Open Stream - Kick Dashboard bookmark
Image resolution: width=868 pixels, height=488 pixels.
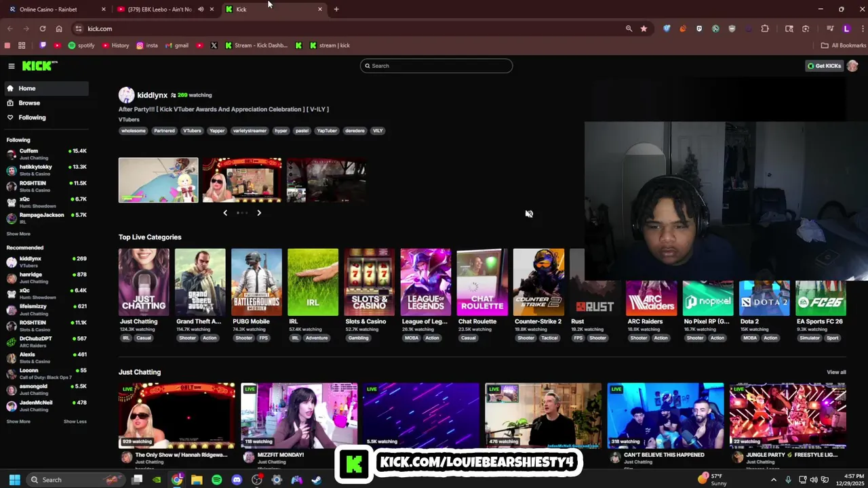coord(256,45)
